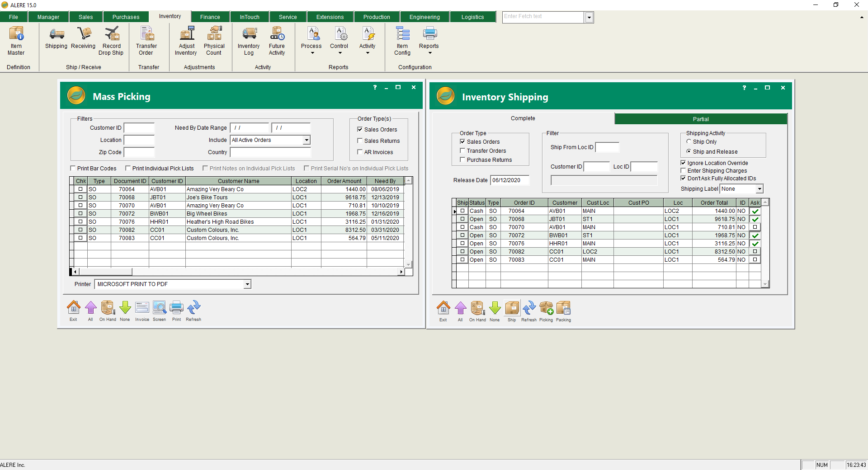Open the Shipping Label dropdown

[x=759, y=189]
